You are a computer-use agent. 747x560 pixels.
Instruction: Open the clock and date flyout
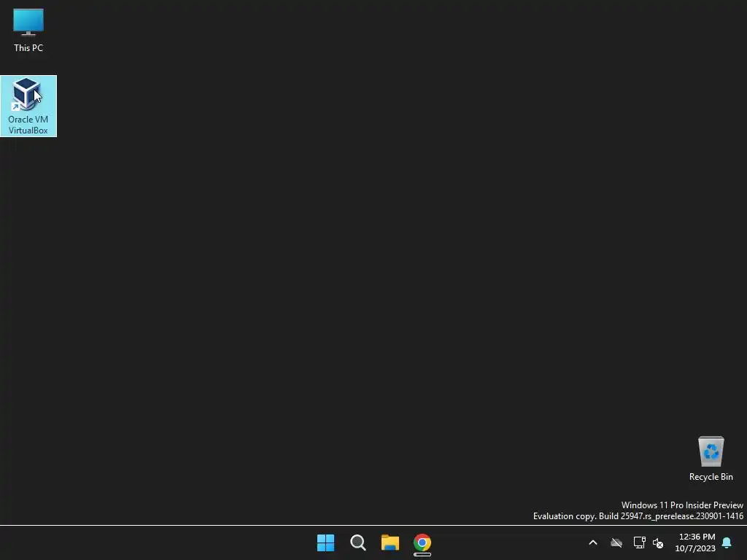[x=695, y=542]
